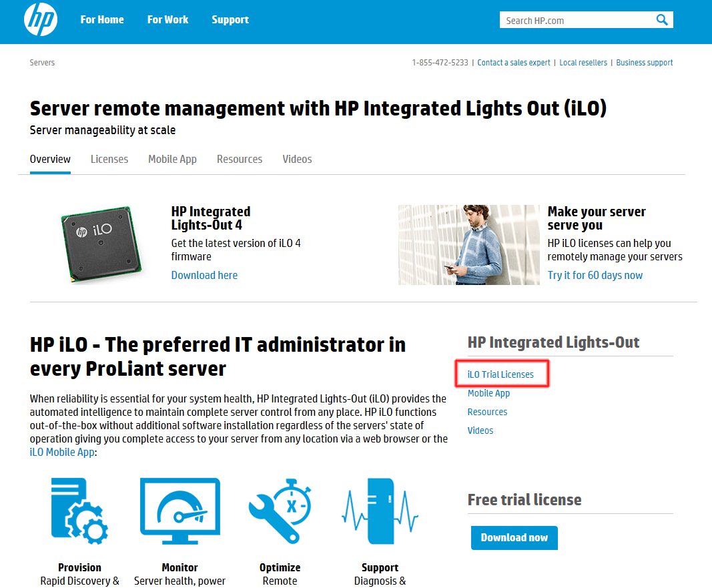
Task: Open the For Home menu
Action: click(x=101, y=20)
